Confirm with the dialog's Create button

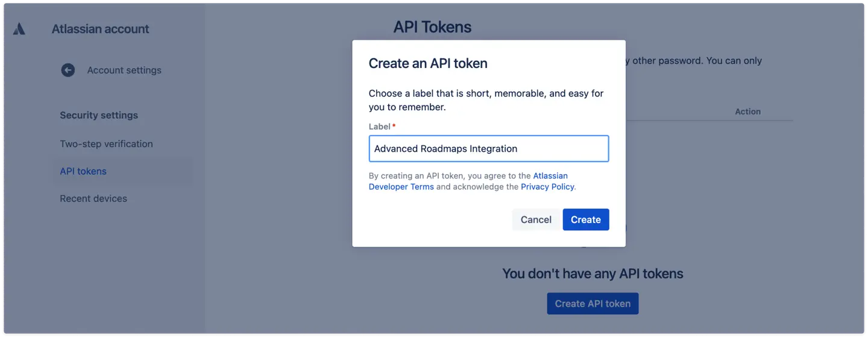coord(585,219)
